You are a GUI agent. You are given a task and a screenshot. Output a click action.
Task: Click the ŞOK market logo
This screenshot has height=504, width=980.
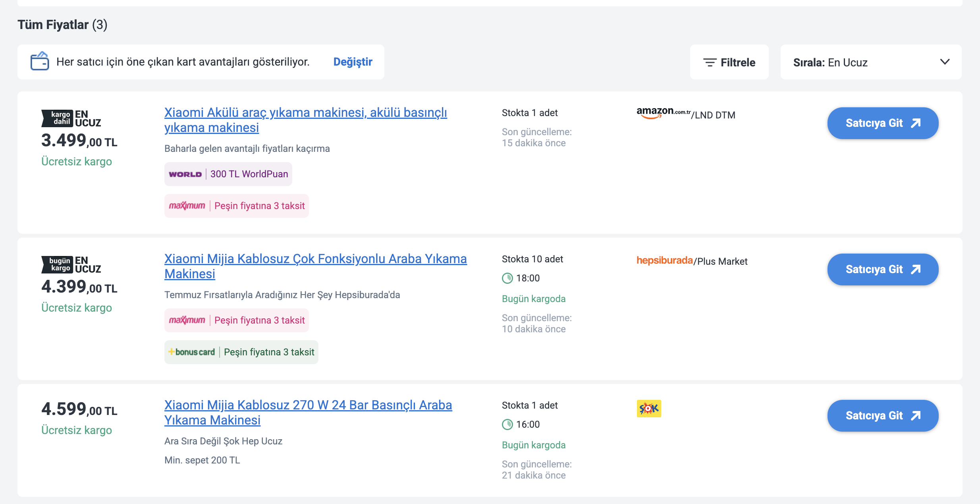coord(649,408)
